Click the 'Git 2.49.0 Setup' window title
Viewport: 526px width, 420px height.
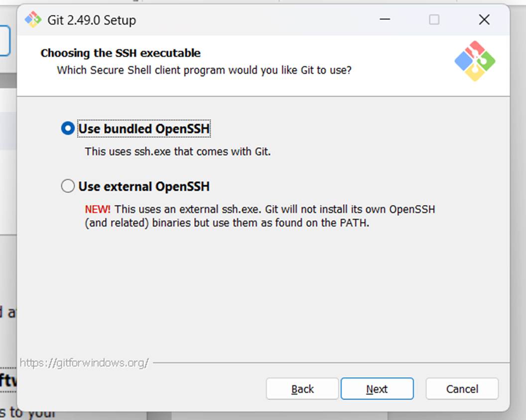(92, 20)
